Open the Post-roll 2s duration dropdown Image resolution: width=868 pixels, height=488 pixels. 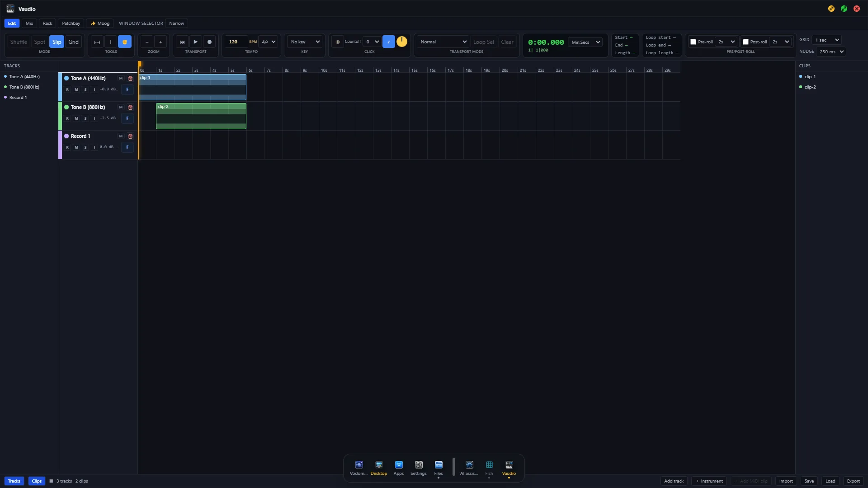[781, 42]
